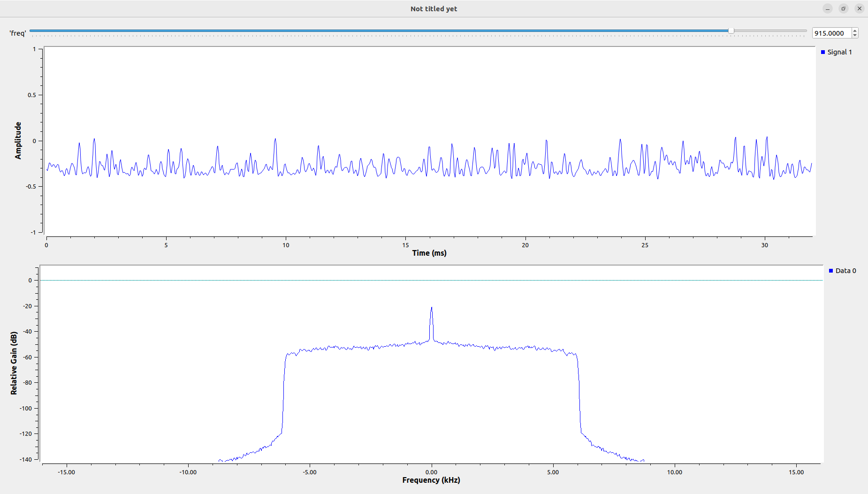This screenshot has width=868, height=494.
Task: Click the spectrum peak at 0.00 kHz
Action: click(x=432, y=308)
